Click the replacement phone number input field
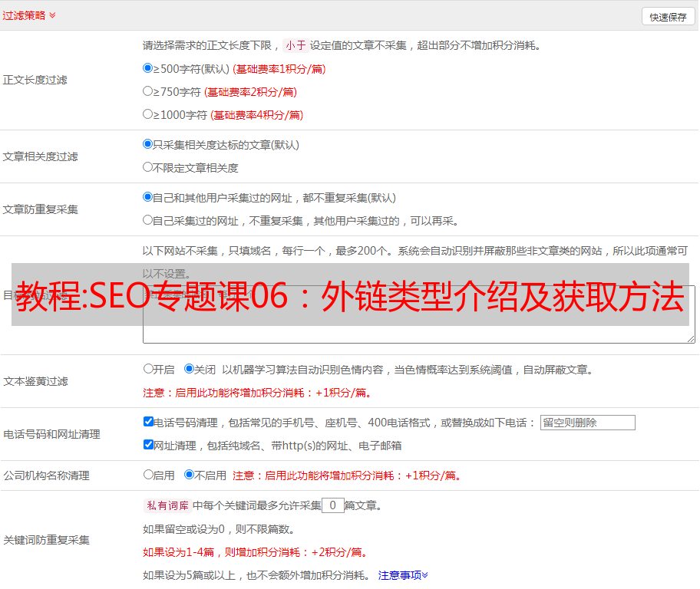Screen dimensions: 700x589 point(587,423)
